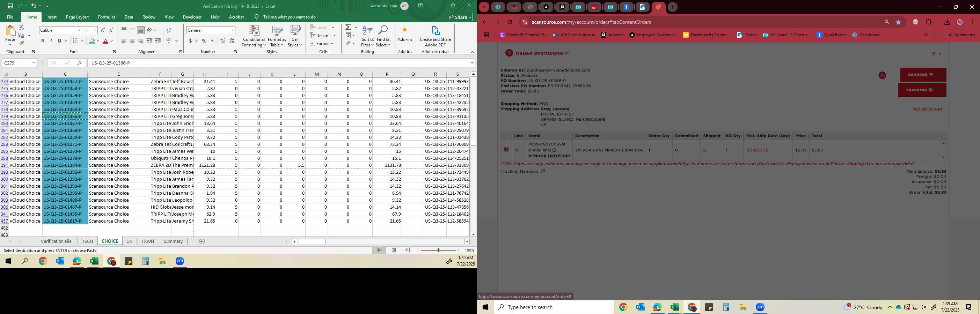The image size is (980, 314).
Task: Toggle Bold formatting in Excel ribbon
Action: (x=43, y=41)
